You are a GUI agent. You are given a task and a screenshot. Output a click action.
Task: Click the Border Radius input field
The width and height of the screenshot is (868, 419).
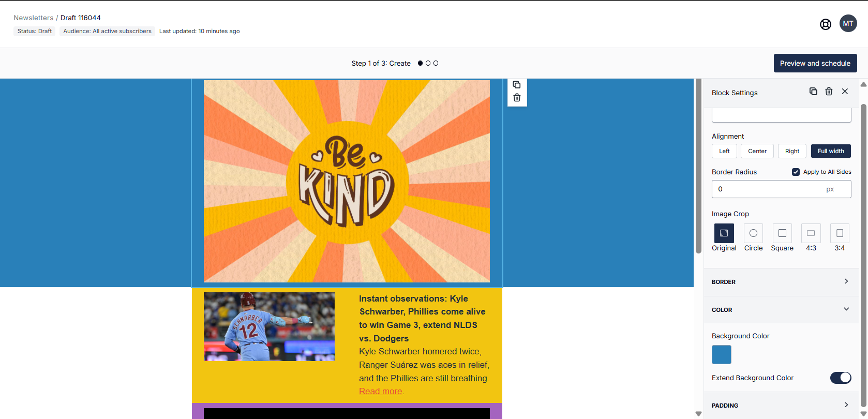[x=768, y=189]
